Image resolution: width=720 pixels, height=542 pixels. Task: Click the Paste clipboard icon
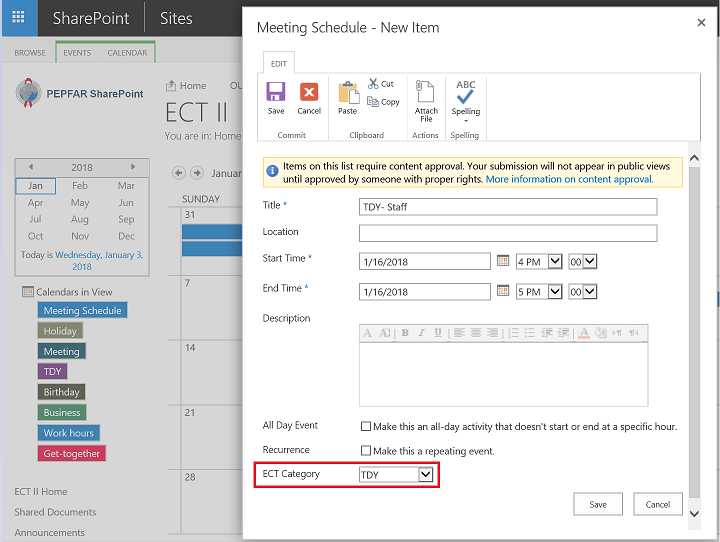point(348,97)
